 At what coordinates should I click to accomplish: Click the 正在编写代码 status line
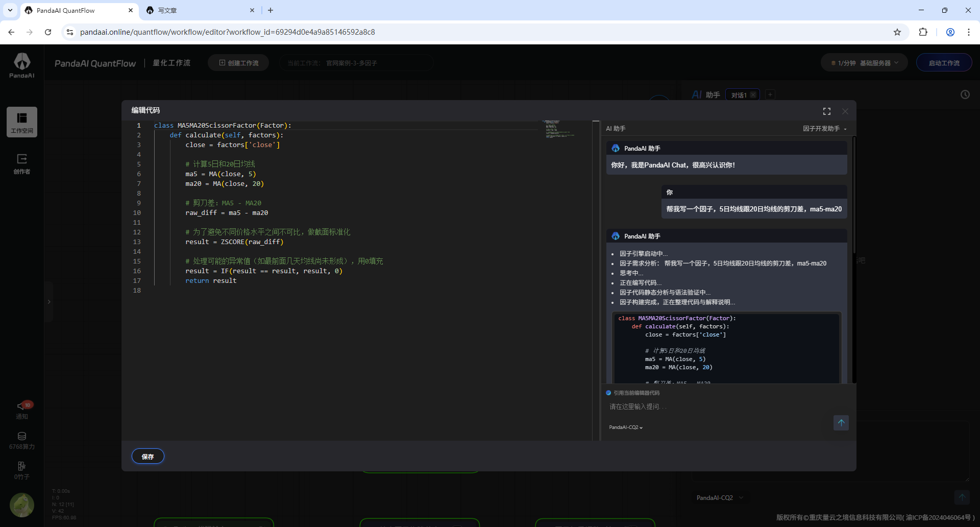(641, 283)
